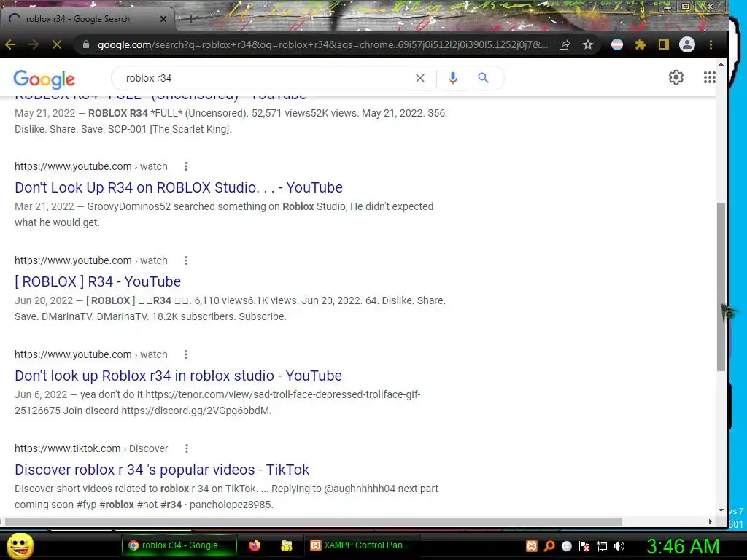747x560 pixels.
Task: Open Google quick settings gear
Action: [x=676, y=77]
